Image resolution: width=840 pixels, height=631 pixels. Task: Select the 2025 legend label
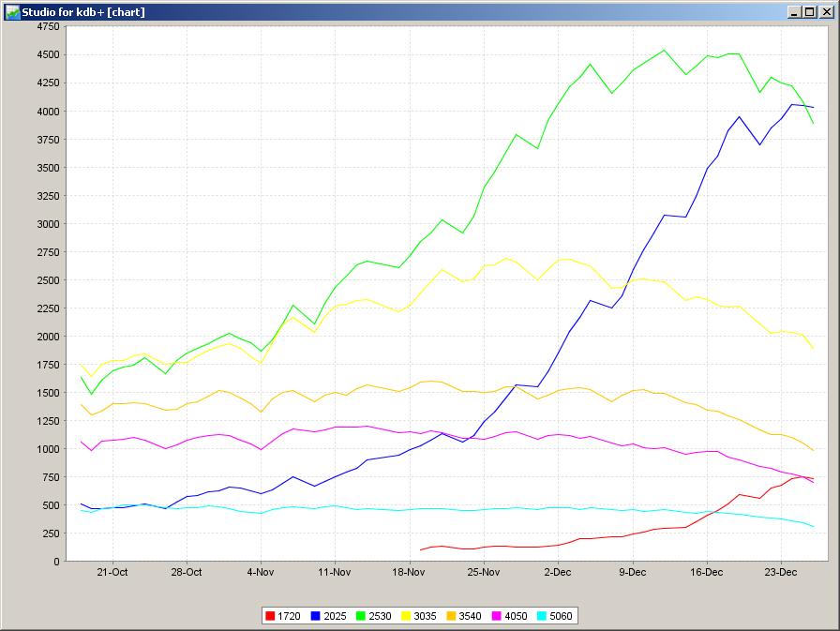point(335,616)
